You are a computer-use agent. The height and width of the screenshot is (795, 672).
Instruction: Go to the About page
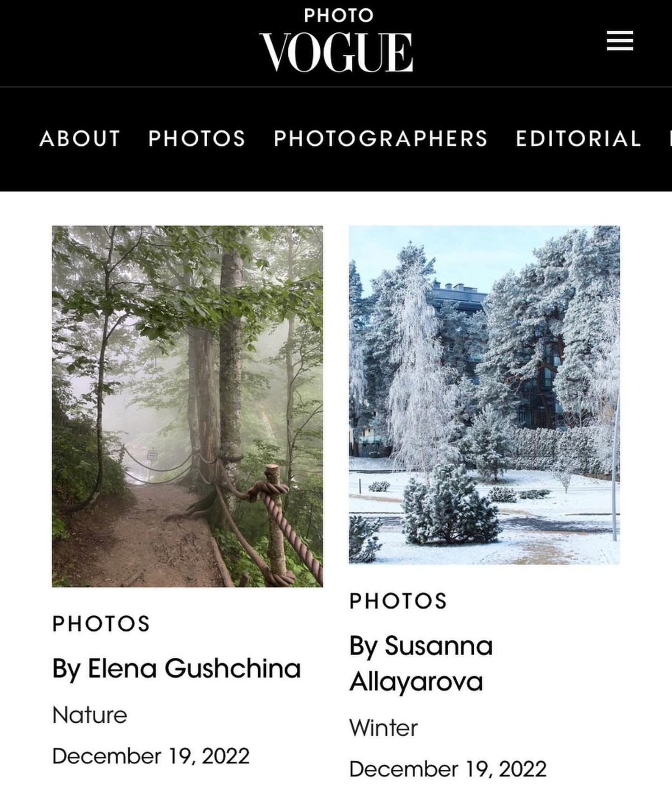coord(80,138)
